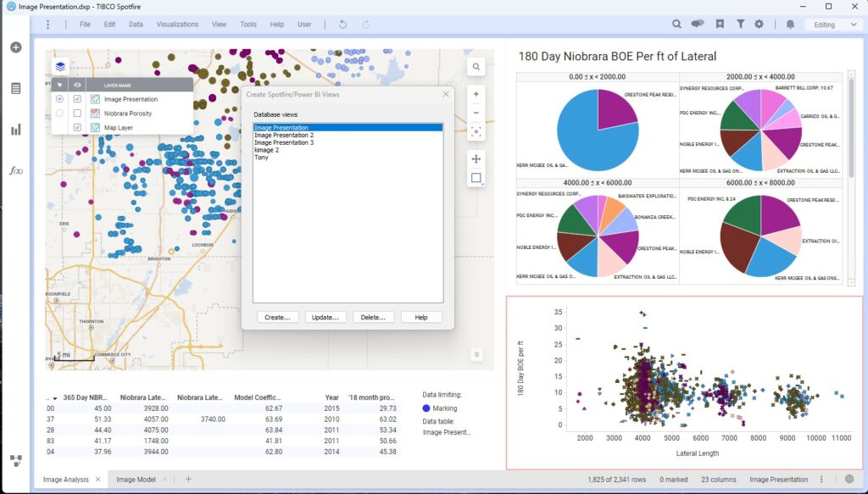Select the map pan arrows tool

[x=476, y=159]
